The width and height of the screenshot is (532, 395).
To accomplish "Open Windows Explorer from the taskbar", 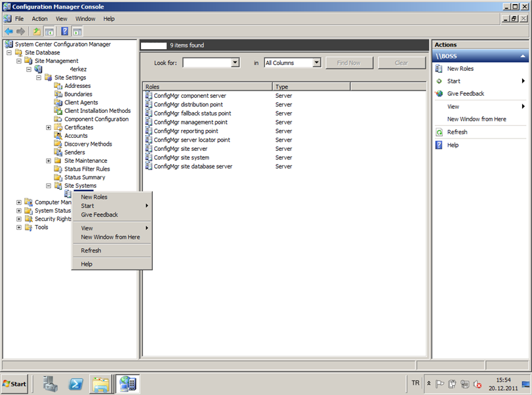I will (x=101, y=384).
